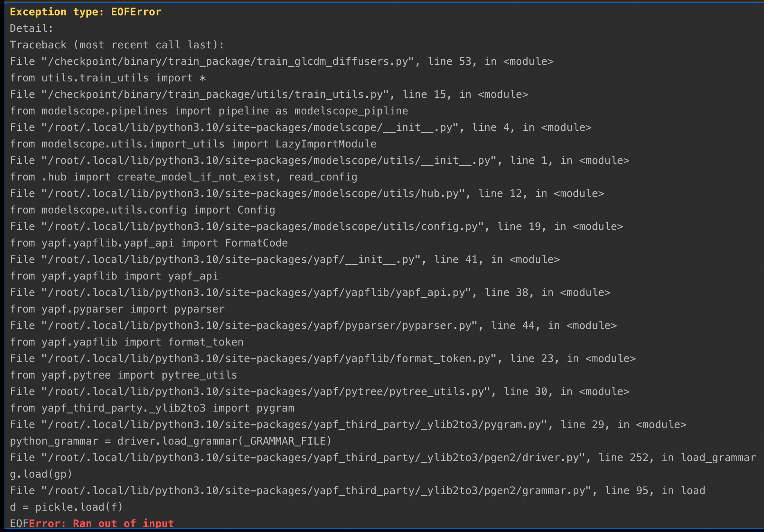
Task: Click the 'Exception type: EOFError' heading
Action: point(86,12)
